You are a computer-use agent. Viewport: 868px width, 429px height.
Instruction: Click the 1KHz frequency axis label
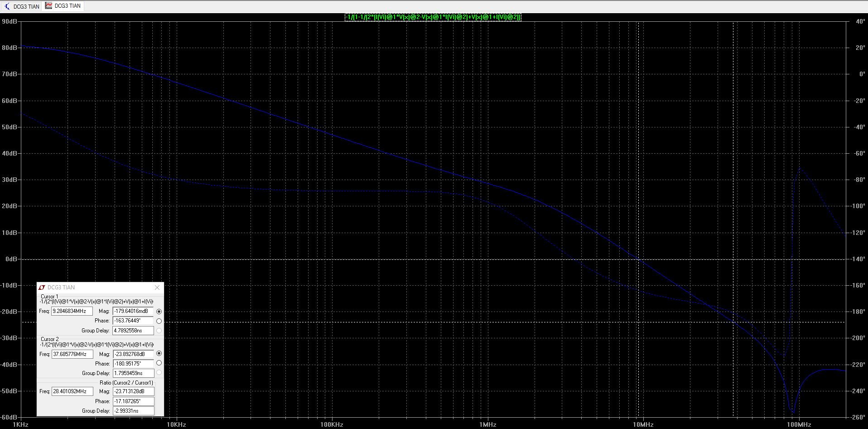[20, 425]
